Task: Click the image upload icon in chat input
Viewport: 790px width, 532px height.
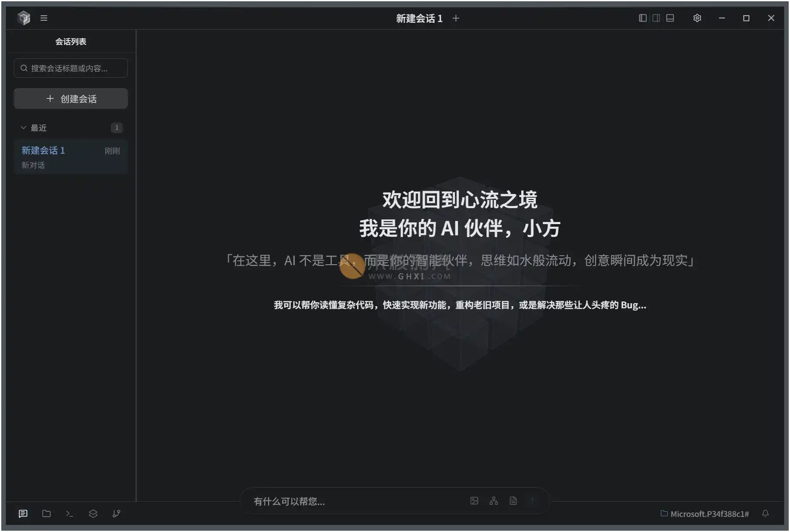Action: tap(474, 500)
